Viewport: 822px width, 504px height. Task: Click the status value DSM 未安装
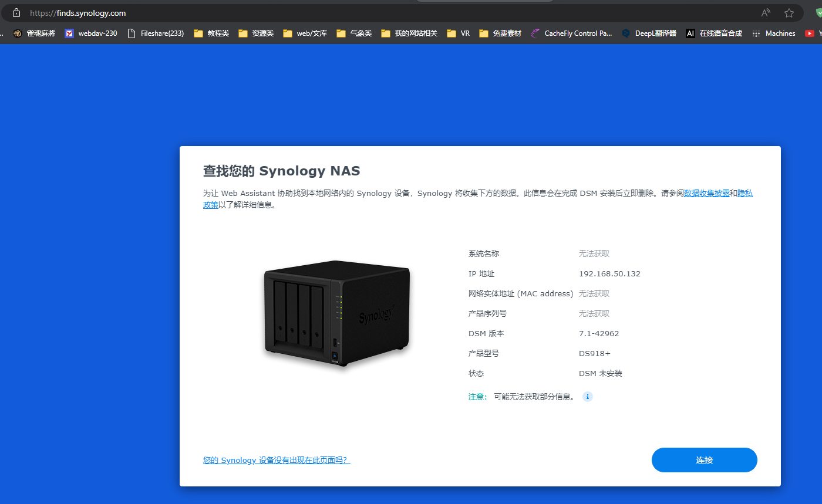[601, 374]
